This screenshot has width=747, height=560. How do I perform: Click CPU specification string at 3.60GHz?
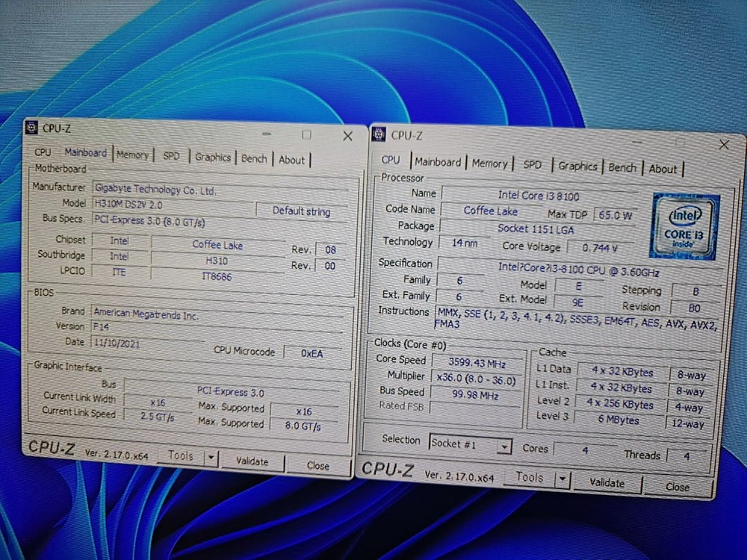(x=579, y=270)
